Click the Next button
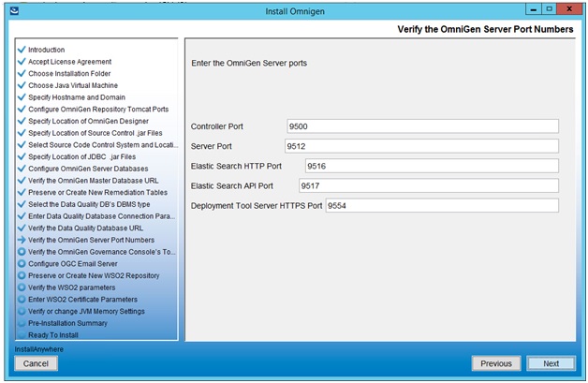 (551, 363)
